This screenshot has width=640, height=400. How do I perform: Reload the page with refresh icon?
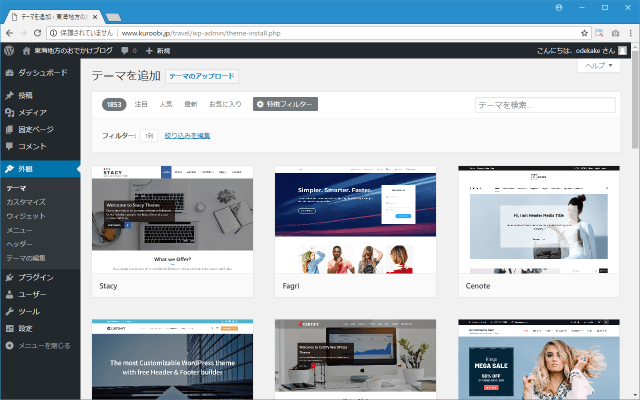[x=37, y=33]
